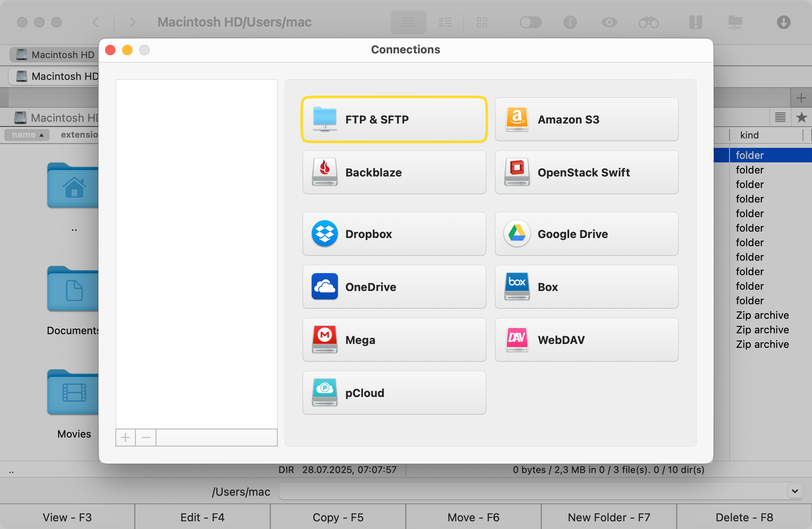Choose the Google Drive connection
Image resolution: width=812 pixels, height=529 pixels.
point(586,234)
